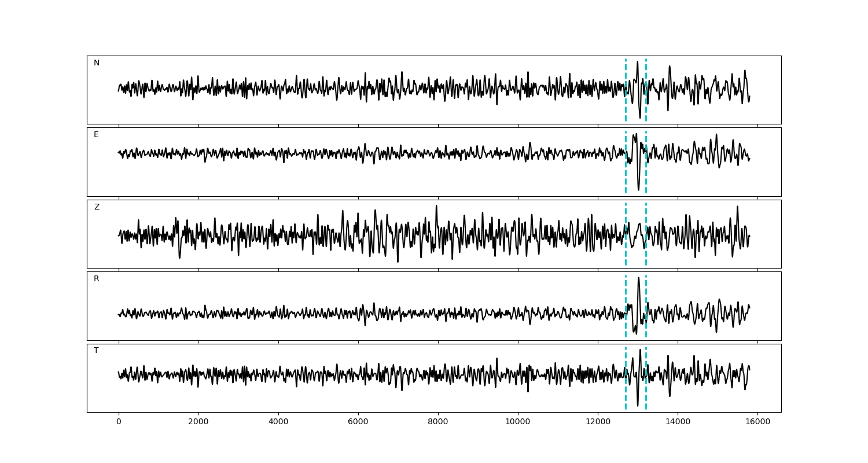Screen dimensions: 868x463
Task: Select the 10000 x-axis tick label
Action: point(518,422)
